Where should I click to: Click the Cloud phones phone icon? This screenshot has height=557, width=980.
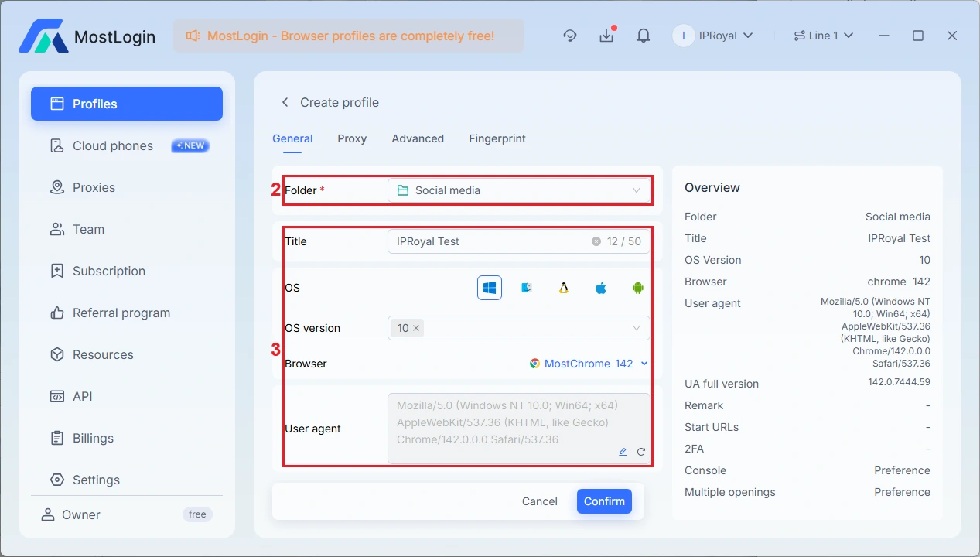tap(56, 145)
